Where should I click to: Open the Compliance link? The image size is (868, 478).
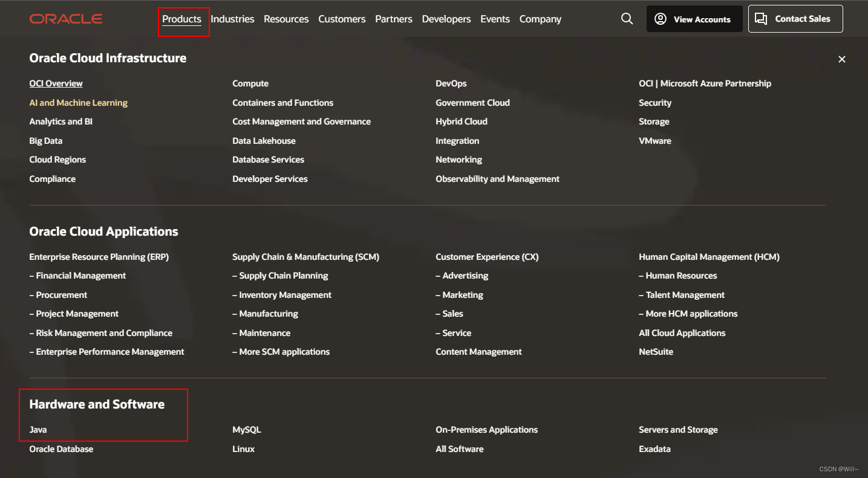[x=53, y=179]
